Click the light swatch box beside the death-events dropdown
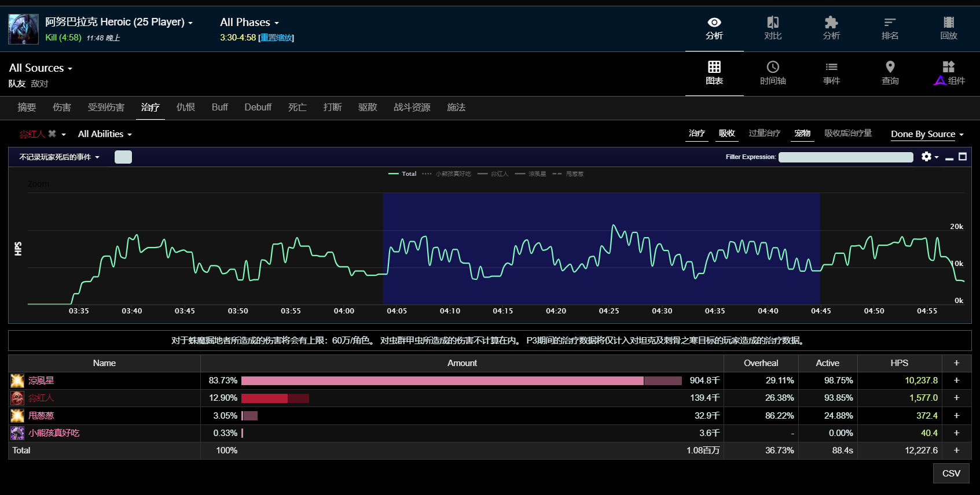The height and width of the screenshot is (495, 980). [123, 157]
